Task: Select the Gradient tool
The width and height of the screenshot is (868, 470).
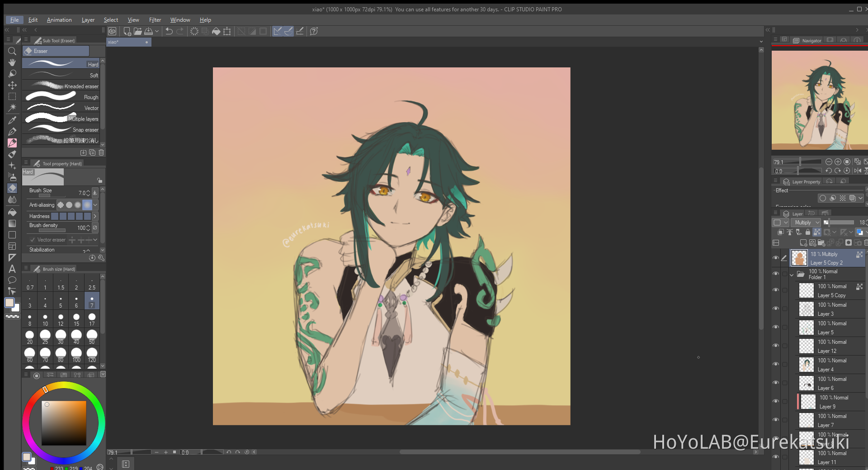Action: pyautogui.click(x=12, y=223)
